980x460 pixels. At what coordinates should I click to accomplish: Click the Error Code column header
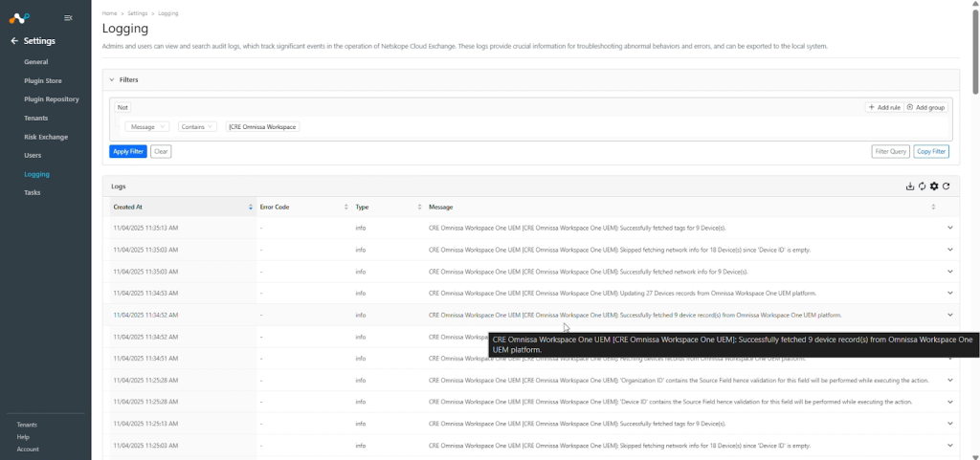tap(275, 207)
